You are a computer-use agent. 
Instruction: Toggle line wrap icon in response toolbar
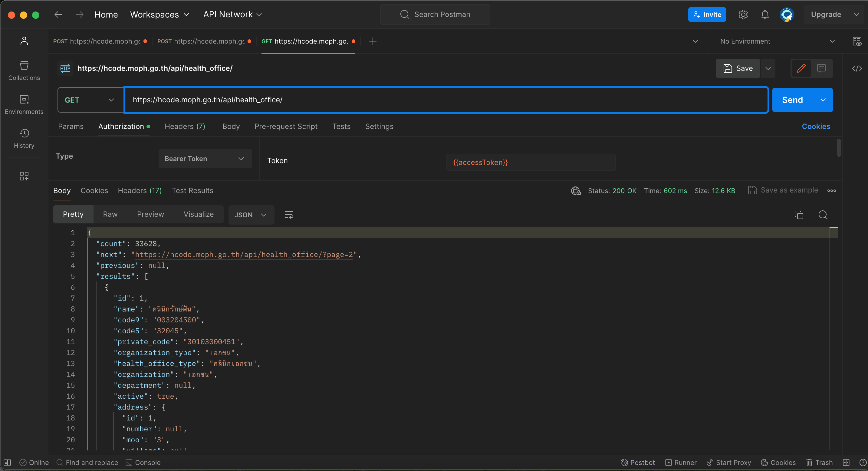[x=289, y=215]
